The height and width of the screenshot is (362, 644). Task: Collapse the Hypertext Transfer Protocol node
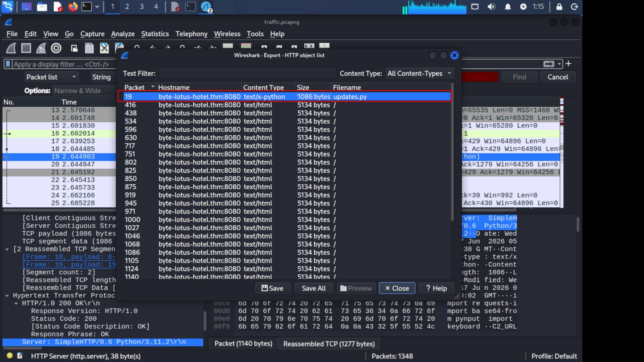click(x=7, y=296)
